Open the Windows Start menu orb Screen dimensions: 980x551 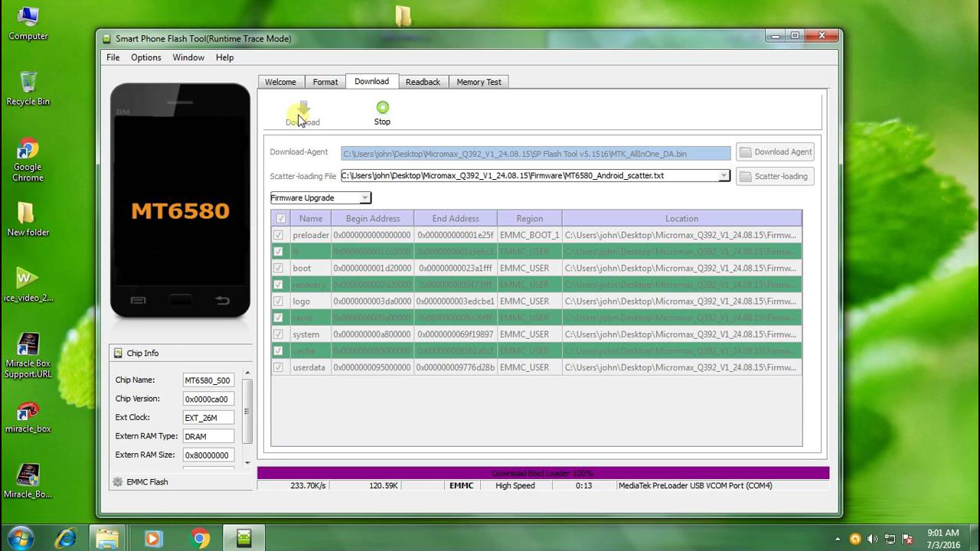[20, 538]
